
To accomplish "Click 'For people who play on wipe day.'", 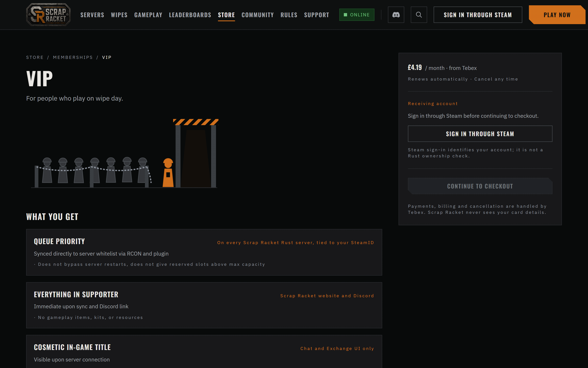I will [75, 98].
